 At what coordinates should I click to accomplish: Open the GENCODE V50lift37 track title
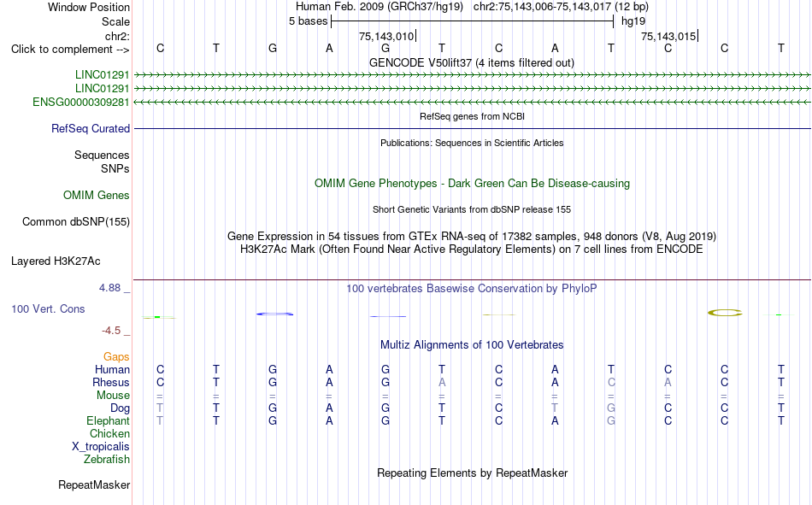coord(472,62)
